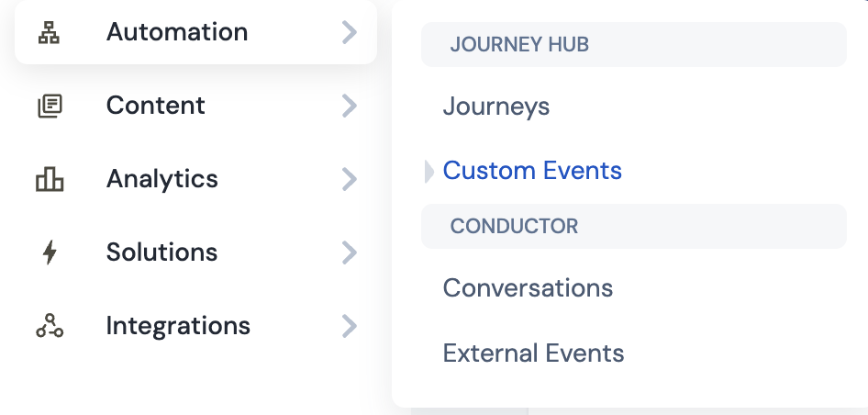Expand the Analytics submenu chevron

point(350,179)
